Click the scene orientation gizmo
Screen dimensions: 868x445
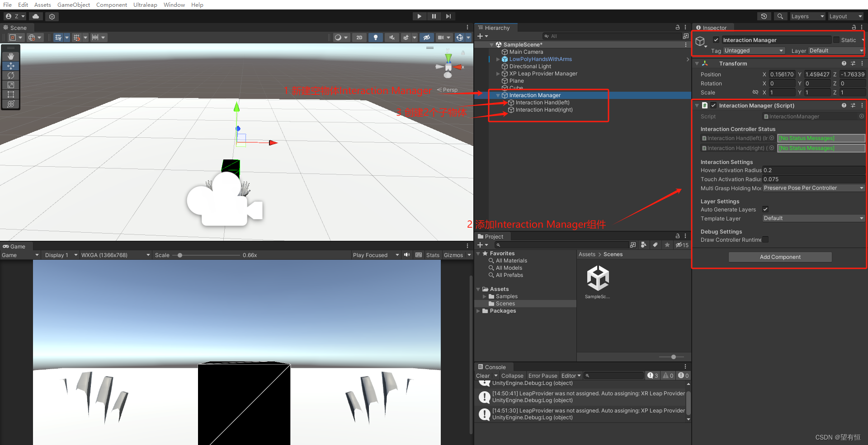tap(448, 67)
